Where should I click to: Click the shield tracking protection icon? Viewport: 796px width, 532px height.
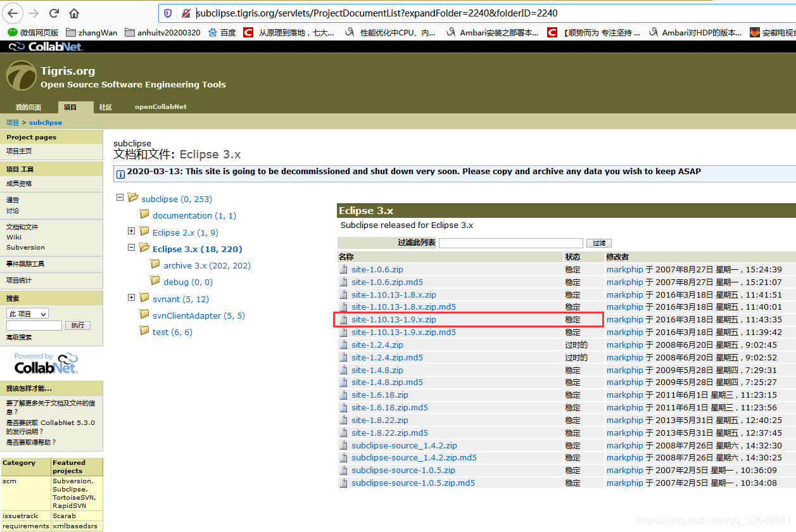click(168, 13)
